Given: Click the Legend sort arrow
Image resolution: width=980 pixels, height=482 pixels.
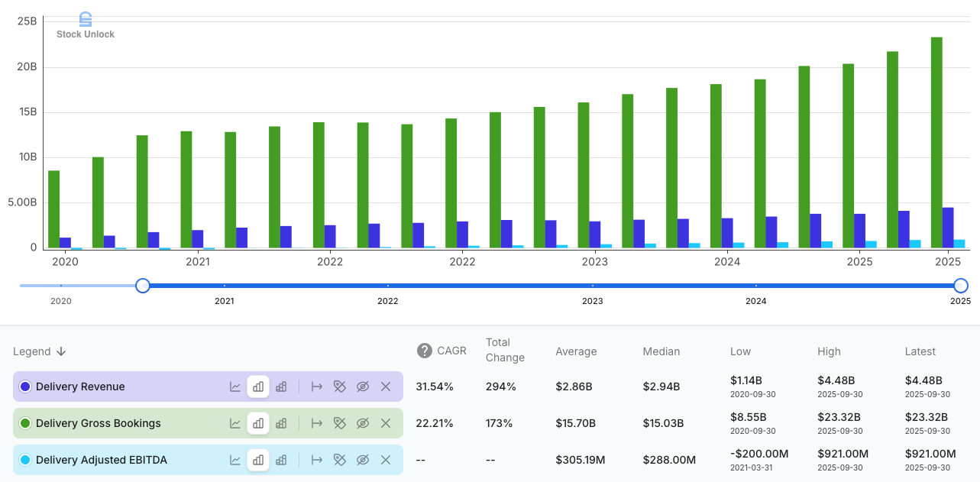Looking at the screenshot, I should tap(61, 351).
